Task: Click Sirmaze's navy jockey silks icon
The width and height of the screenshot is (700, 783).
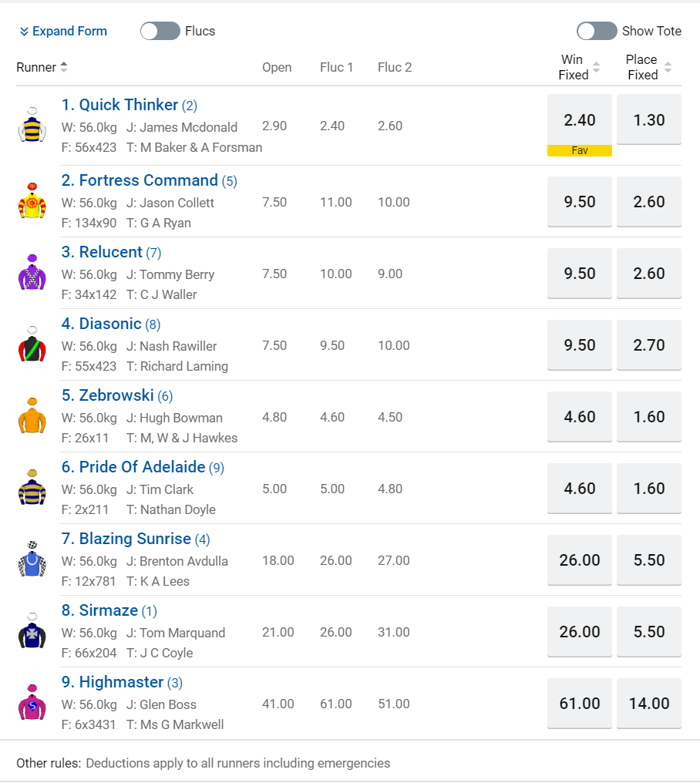Action: coord(32,631)
